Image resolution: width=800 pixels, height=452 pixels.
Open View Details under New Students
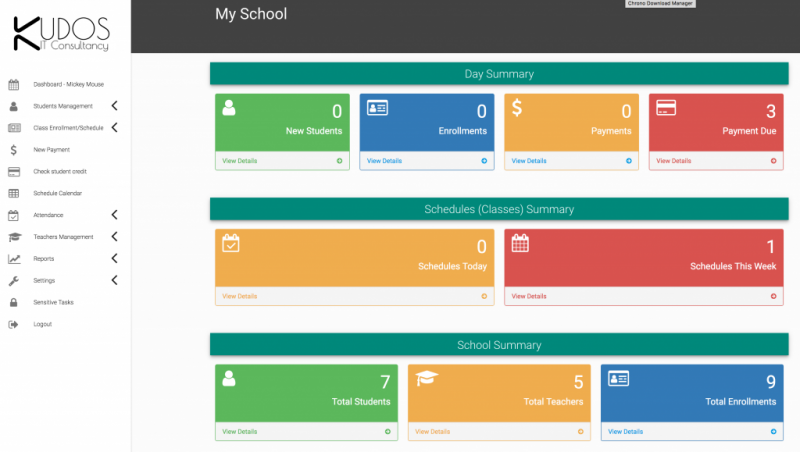[240, 161]
